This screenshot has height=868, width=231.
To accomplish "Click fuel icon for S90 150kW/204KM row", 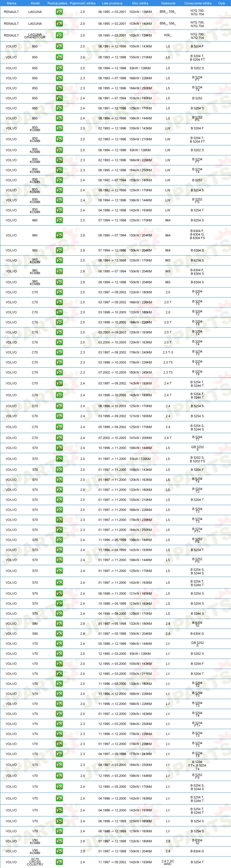I will coord(59,634).
